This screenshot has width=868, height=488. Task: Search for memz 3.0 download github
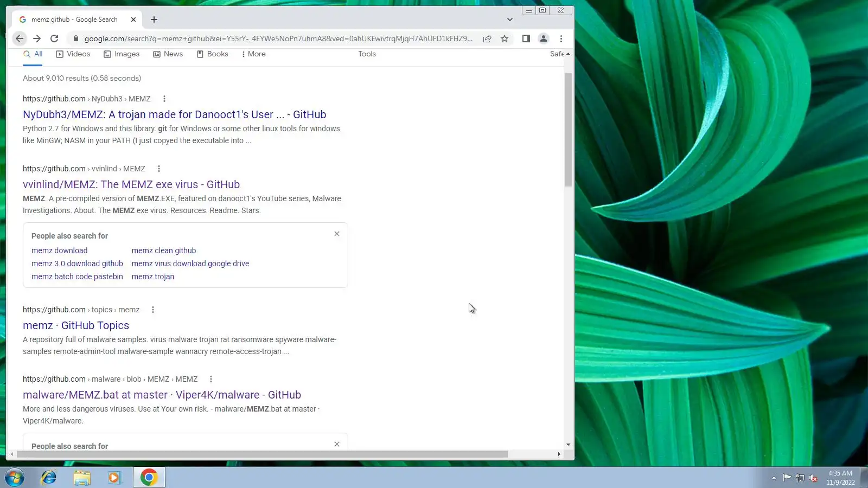click(77, 264)
